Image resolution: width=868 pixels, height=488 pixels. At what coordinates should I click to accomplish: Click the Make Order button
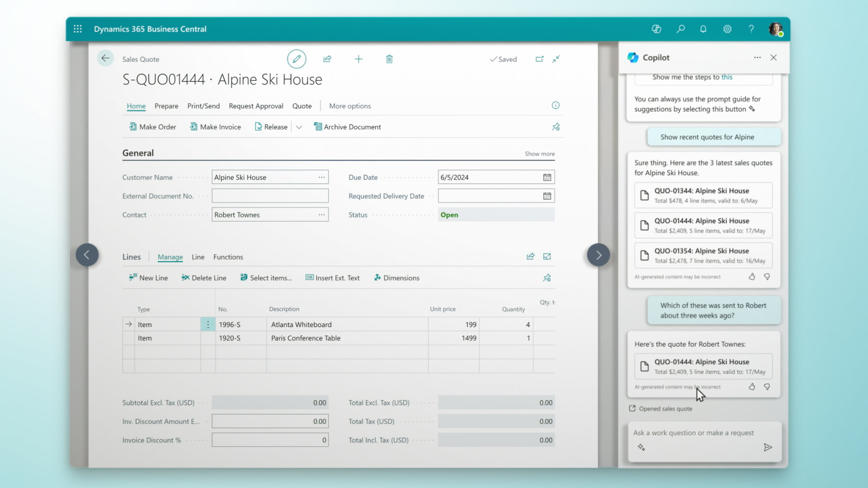[153, 127]
